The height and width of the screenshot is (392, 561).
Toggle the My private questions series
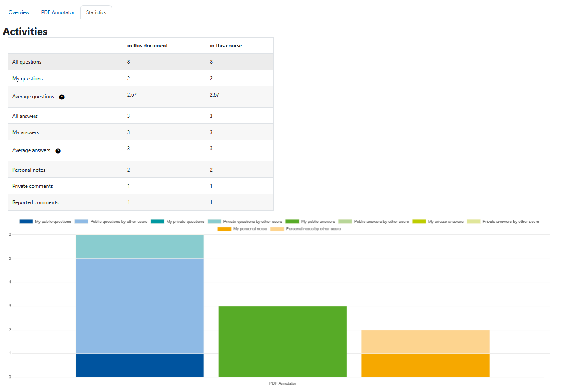pos(157,222)
